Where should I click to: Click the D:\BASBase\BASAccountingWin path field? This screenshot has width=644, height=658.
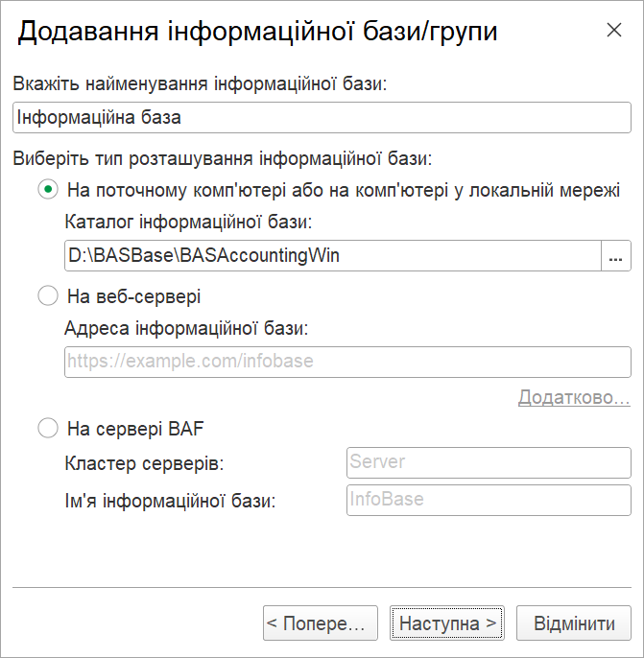click(333, 255)
